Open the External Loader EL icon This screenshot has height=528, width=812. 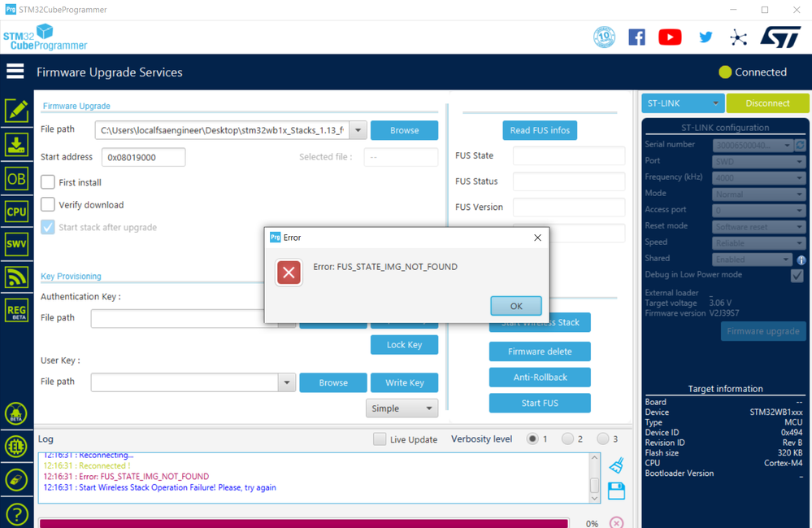click(x=16, y=447)
